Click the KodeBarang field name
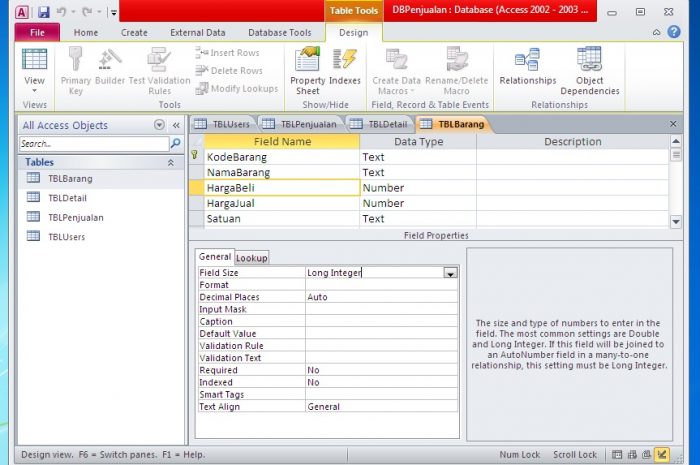 pyautogui.click(x=281, y=157)
